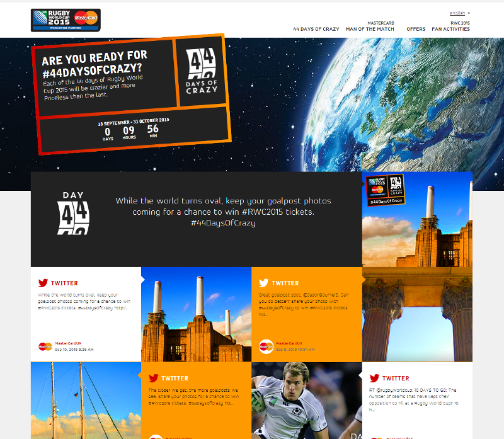Click the '18 September - 31 October 2015' date text
This screenshot has width=504, height=439.
pyautogui.click(x=134, y=122)
